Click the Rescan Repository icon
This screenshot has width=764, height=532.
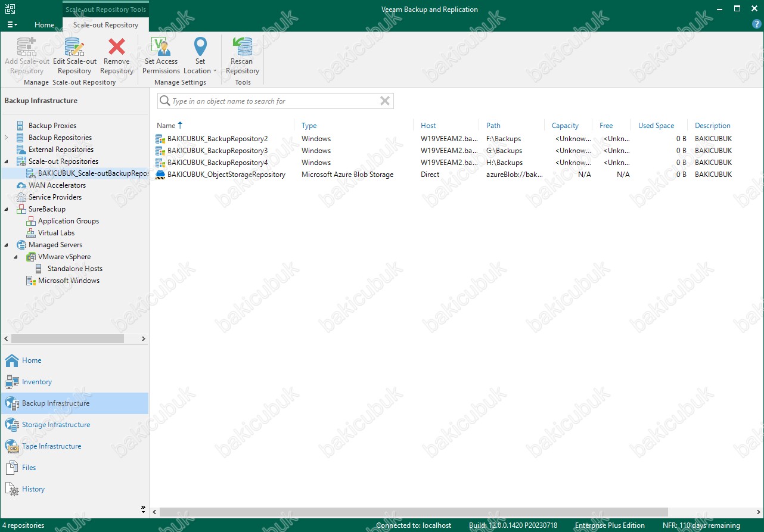click(x=242, y=46)
